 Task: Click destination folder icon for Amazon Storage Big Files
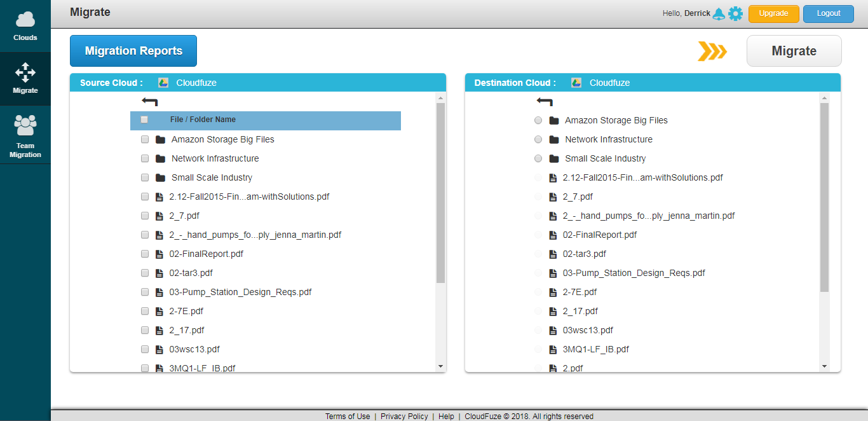tap(553, 120)
